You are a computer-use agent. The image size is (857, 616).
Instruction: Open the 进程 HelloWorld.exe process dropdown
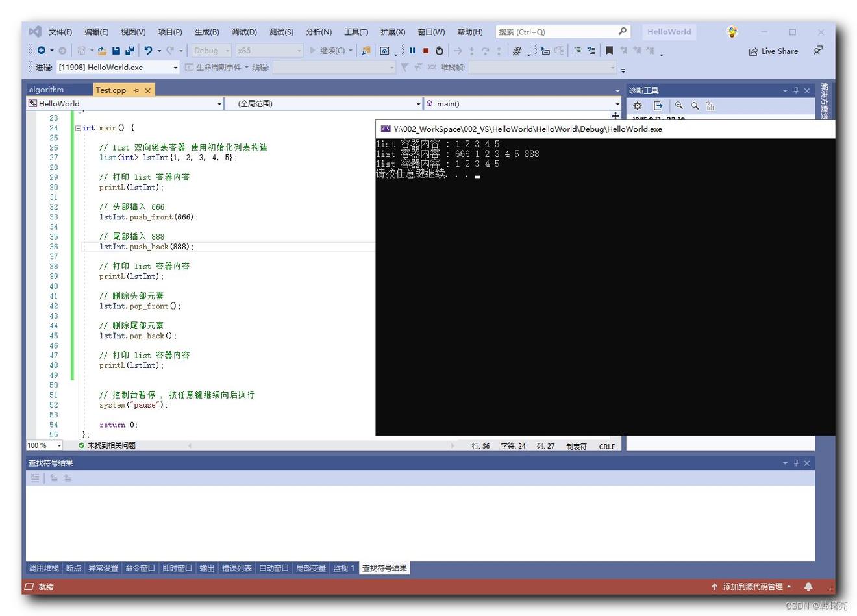(175, 68)
